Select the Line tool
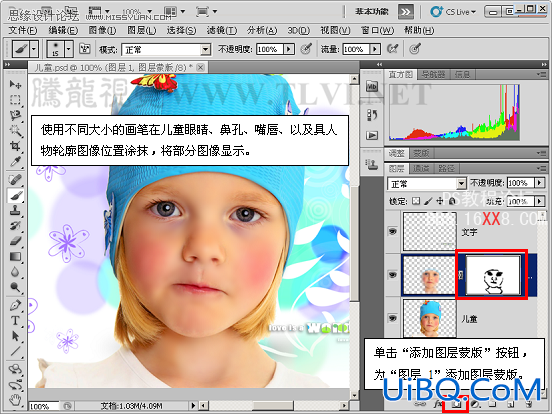 [x=15, y=351]
